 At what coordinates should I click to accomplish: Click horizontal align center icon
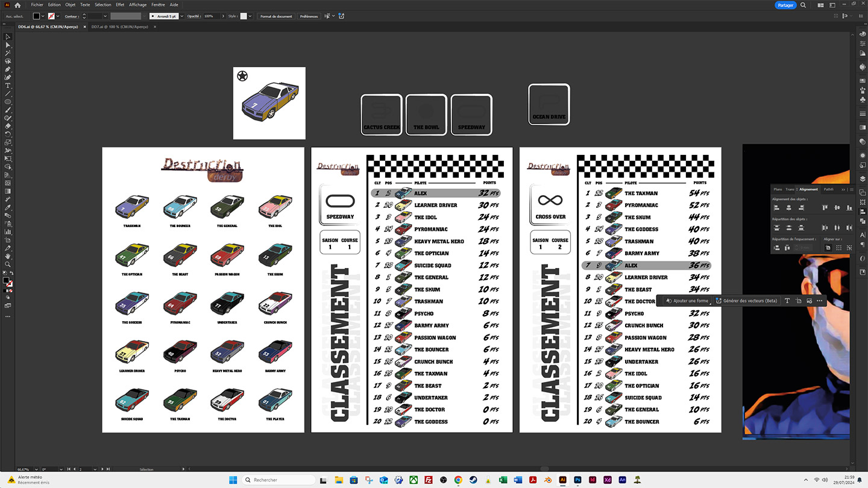click(x=788, y=207)
